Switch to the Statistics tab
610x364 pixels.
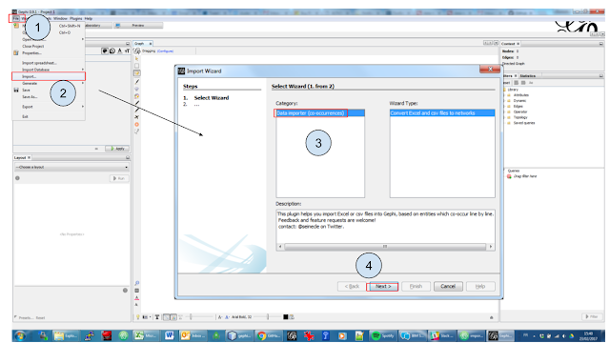pyautogui.click(x=527, y=76)
